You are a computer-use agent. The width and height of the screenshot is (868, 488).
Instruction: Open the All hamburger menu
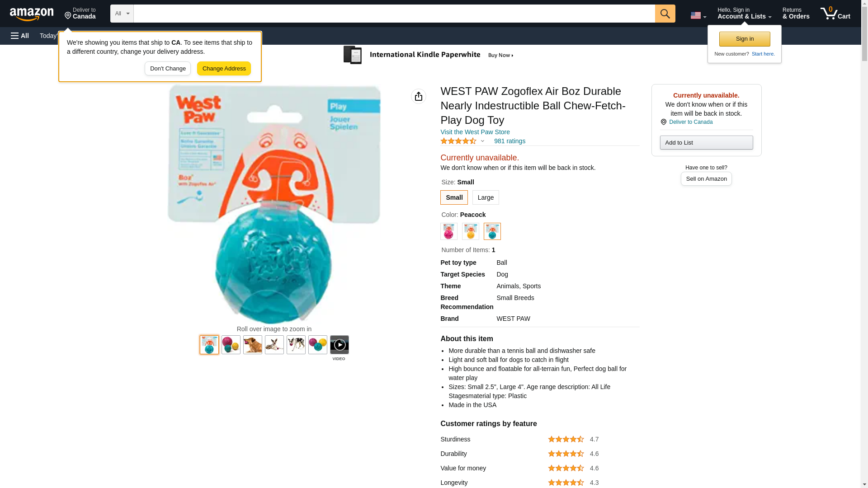pos(20,36)
